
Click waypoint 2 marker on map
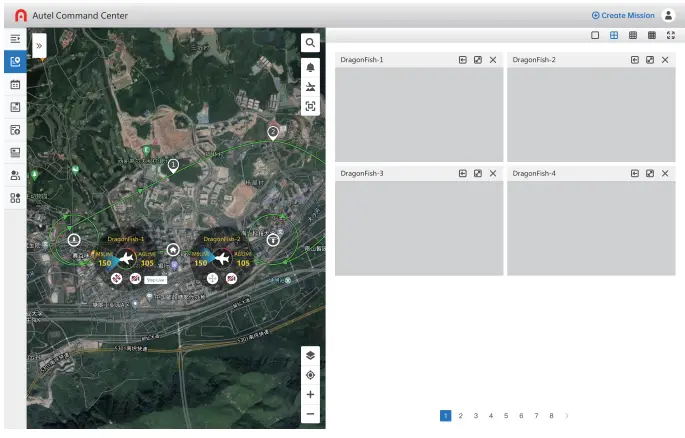point(273,133)
